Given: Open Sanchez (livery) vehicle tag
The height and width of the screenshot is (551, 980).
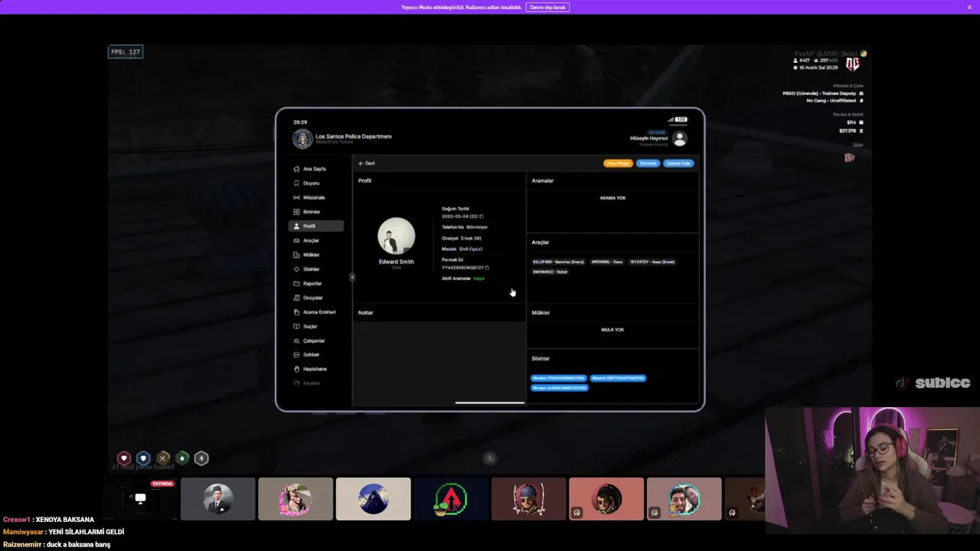Looking at the screenshot, I should click(x=558, y=262).
